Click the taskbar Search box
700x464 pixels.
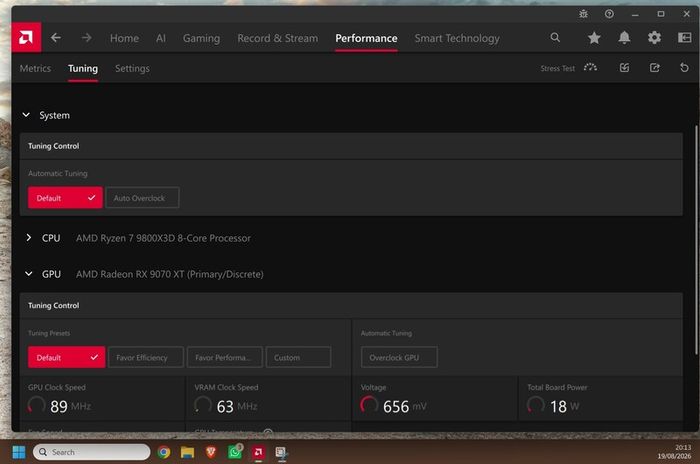pyautogui.click(x=92, y=452)
